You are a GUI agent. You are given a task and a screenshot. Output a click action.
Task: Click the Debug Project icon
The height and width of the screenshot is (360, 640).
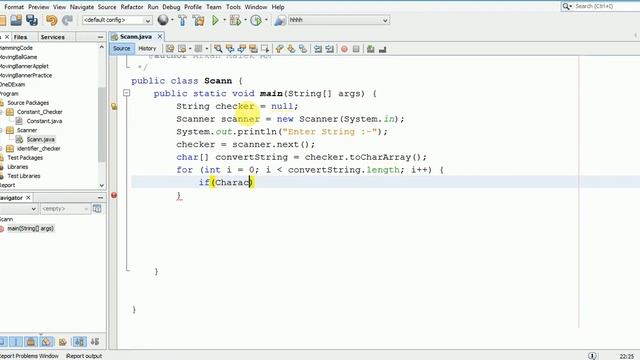236,20
